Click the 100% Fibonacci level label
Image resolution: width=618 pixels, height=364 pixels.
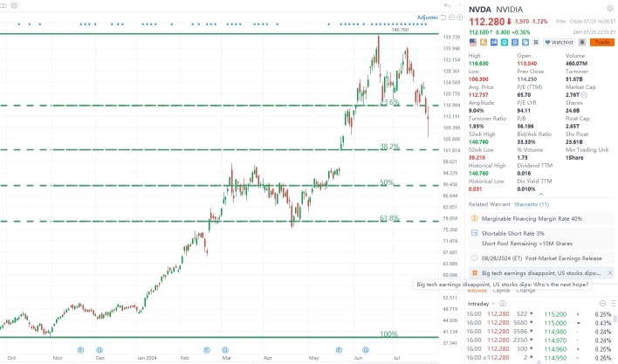(x=388, y=334)
